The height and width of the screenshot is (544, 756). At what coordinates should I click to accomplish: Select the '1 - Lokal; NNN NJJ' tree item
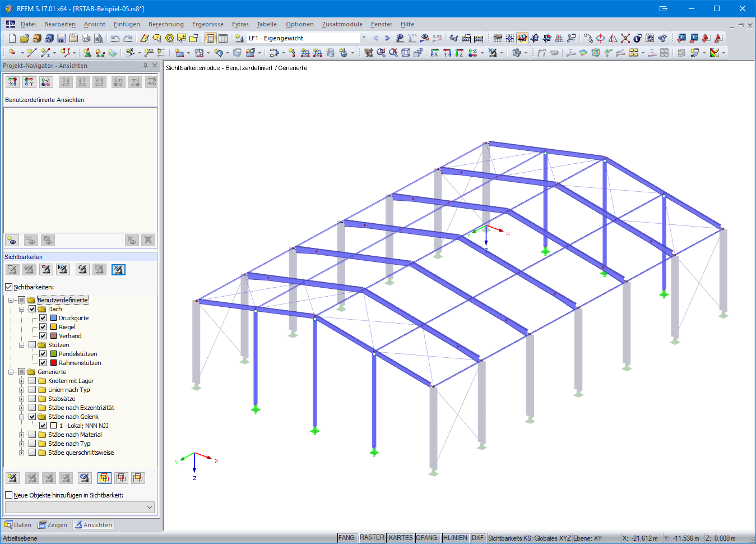point(84,426)
